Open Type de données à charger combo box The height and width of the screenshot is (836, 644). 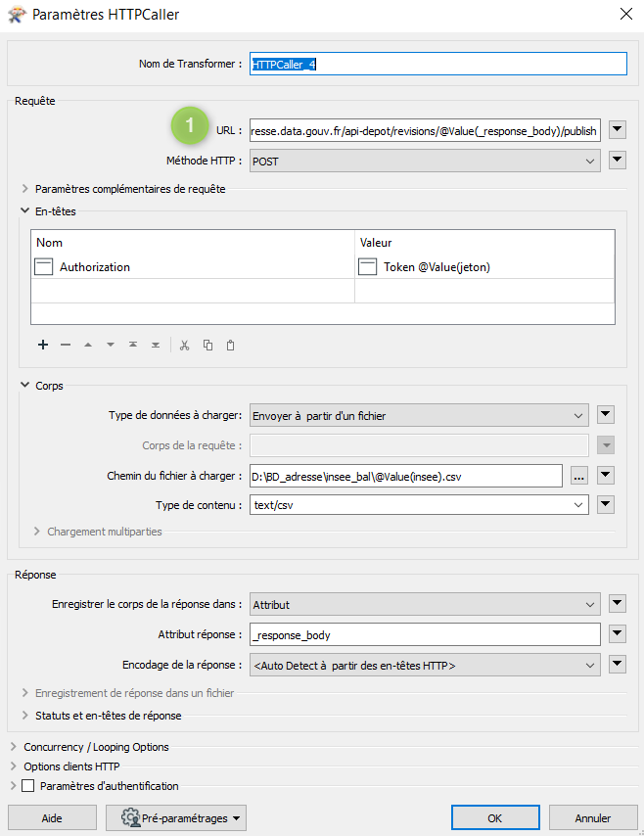pos(419,415)
